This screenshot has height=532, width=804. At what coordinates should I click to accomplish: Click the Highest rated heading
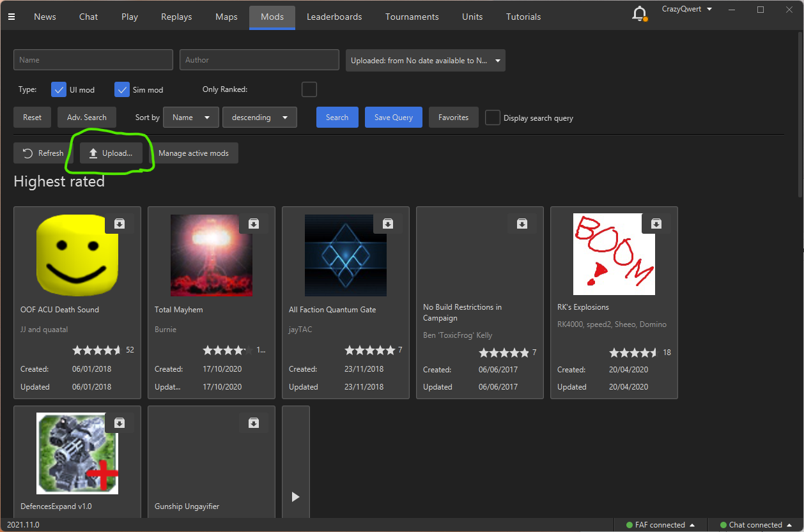pos(59,182)
